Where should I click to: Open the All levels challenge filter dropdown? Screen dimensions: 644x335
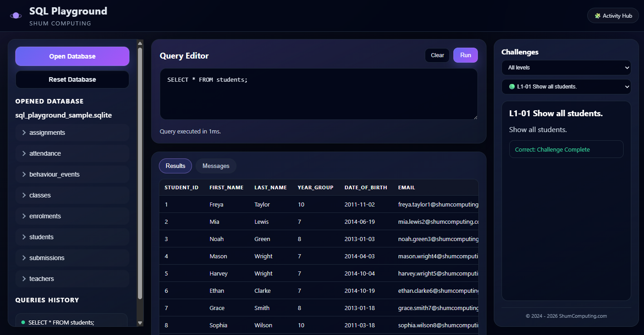tap(566, 67)
